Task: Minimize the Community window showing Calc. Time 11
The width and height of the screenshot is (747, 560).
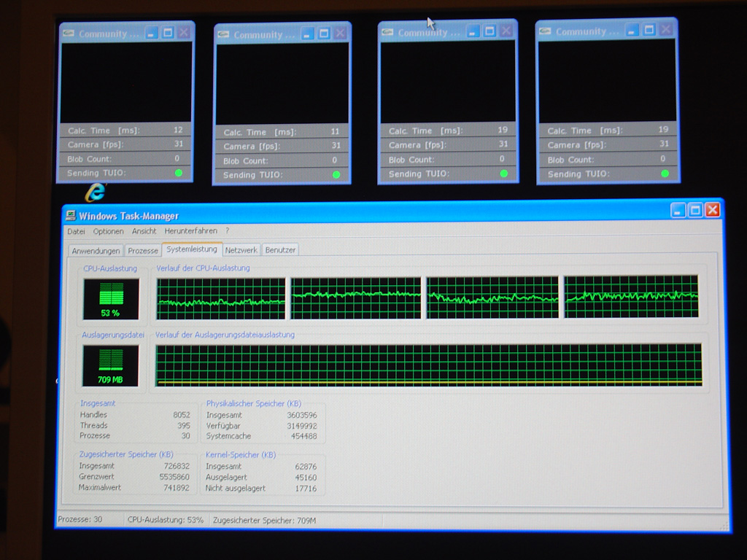Action: point(308,34)
